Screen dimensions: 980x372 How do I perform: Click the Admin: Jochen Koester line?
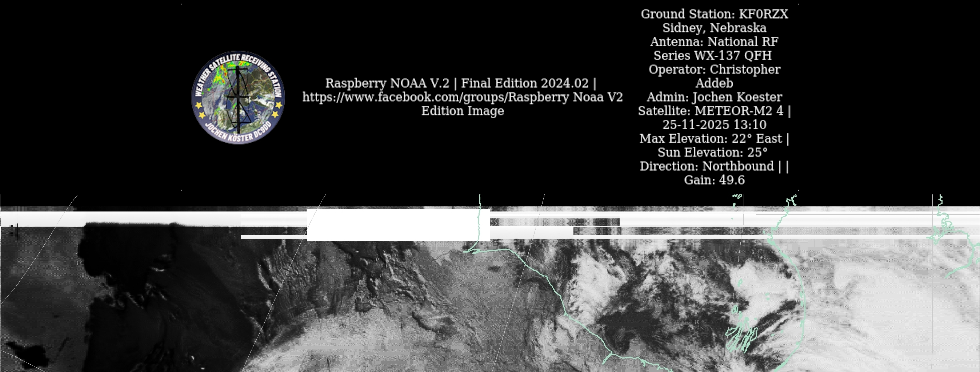(714, 97)
